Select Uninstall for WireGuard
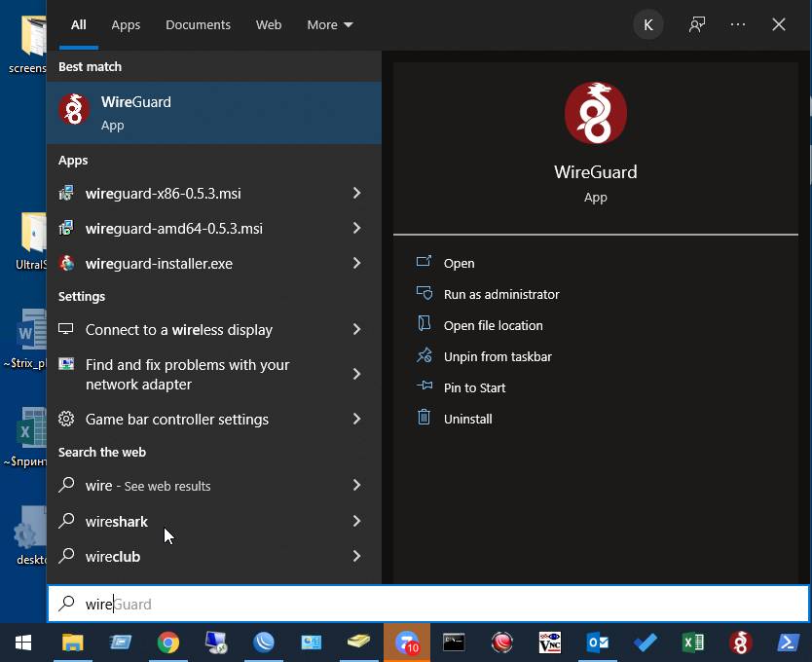Viewport: 812px width, 662px height. tap(467, 419)
